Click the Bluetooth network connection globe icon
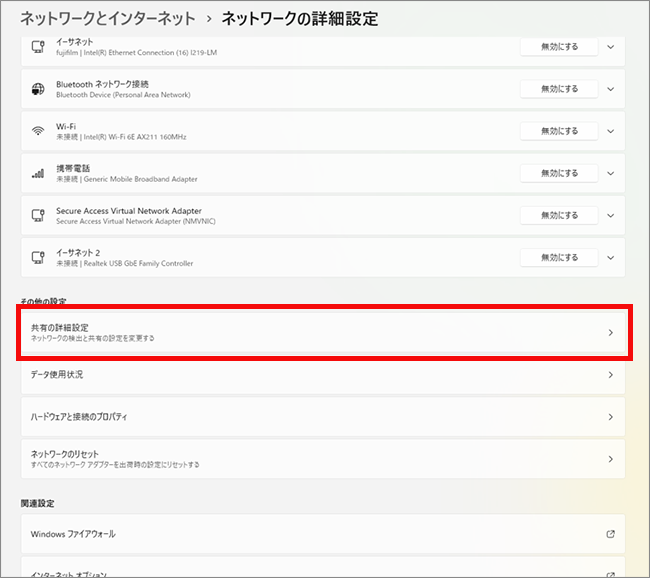The image size is (650, 578). tap(38, 89)
